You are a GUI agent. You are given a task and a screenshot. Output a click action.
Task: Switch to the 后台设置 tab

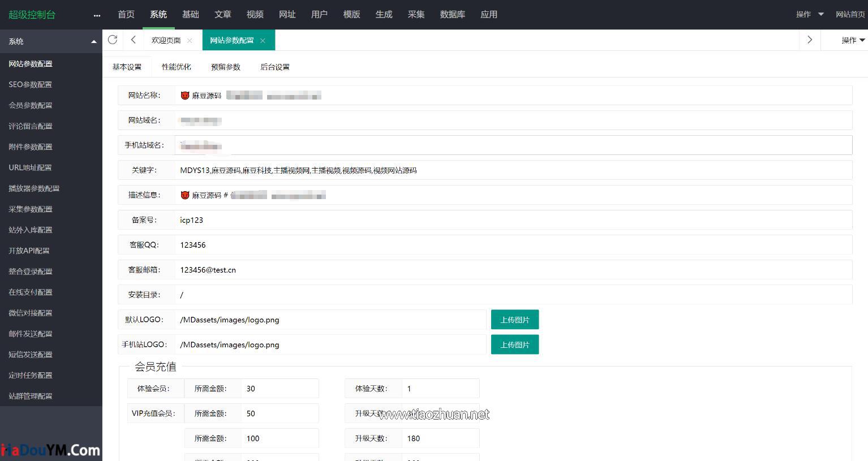(x=275, y=67)
